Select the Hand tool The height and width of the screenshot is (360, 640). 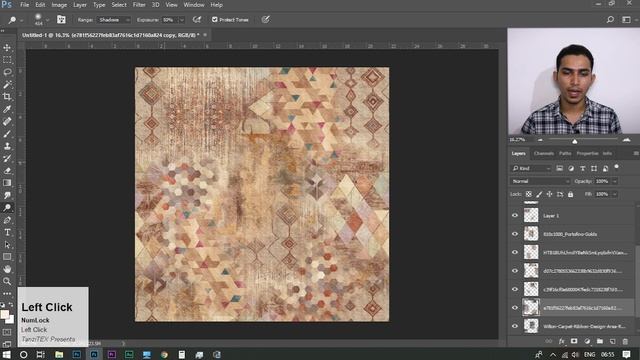(7, 269)
